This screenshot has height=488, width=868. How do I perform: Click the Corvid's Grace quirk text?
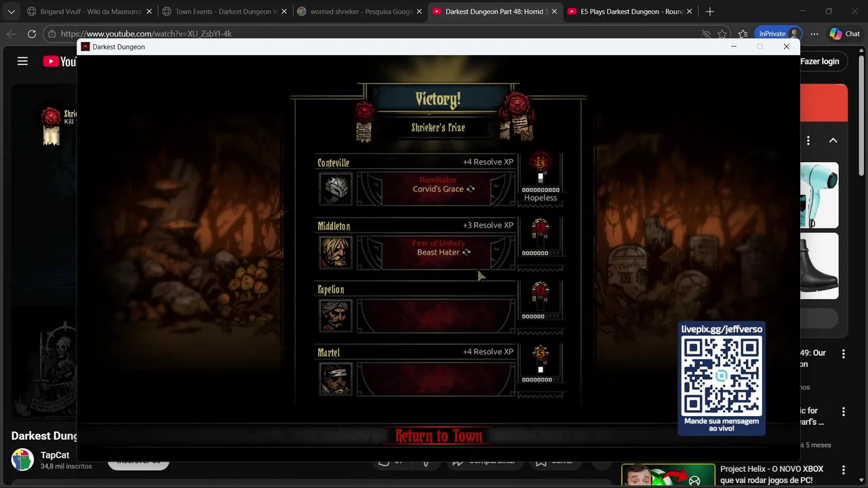click(x=438, y=189)
